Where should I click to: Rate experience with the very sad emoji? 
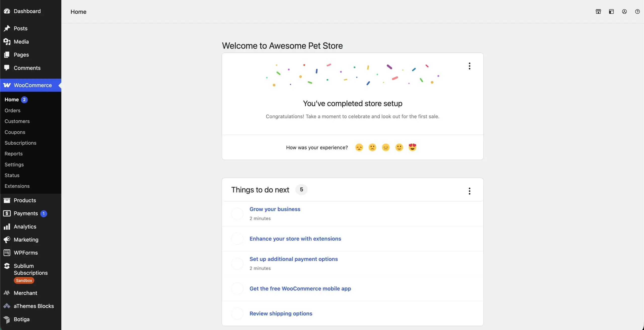pos(359,147)
